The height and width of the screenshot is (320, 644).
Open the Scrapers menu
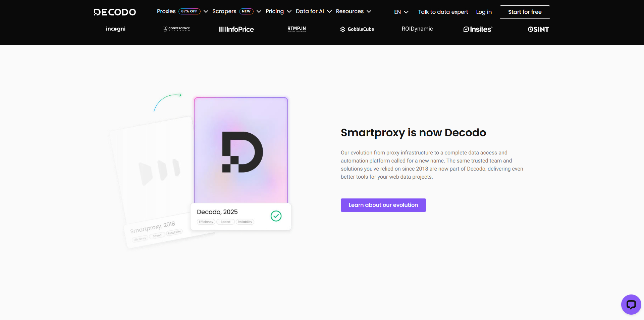tap(224, 11)
